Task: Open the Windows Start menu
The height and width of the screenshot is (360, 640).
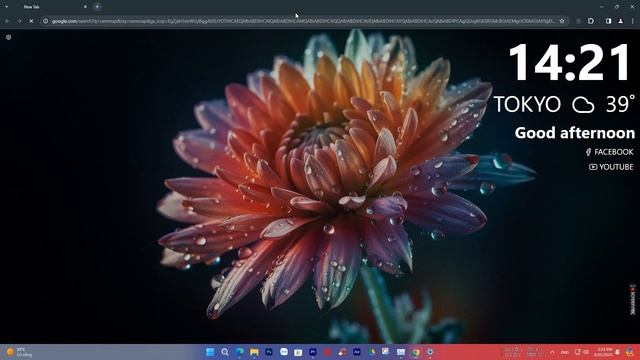Action: pos(210,352)
